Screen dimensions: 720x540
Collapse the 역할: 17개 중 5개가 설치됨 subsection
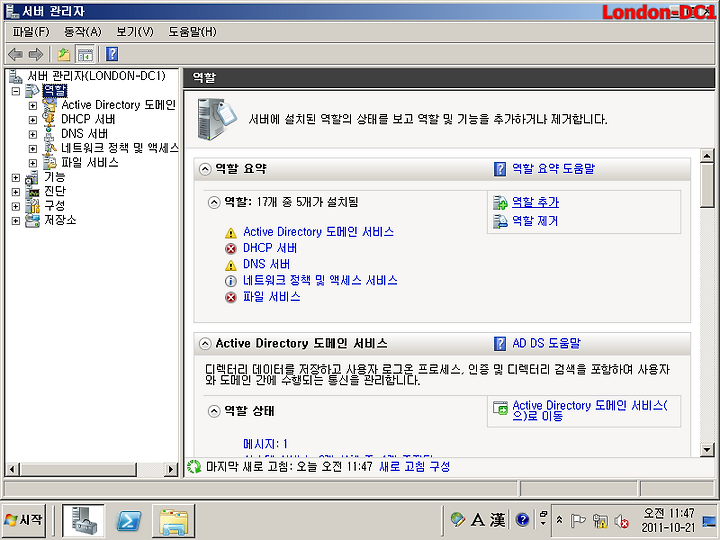pos(214,202)
